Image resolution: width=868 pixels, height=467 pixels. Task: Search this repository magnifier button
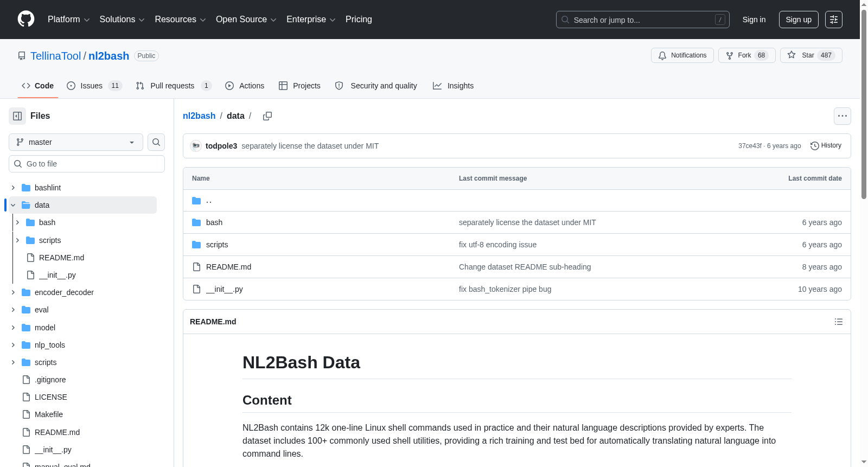pos(156,142)
